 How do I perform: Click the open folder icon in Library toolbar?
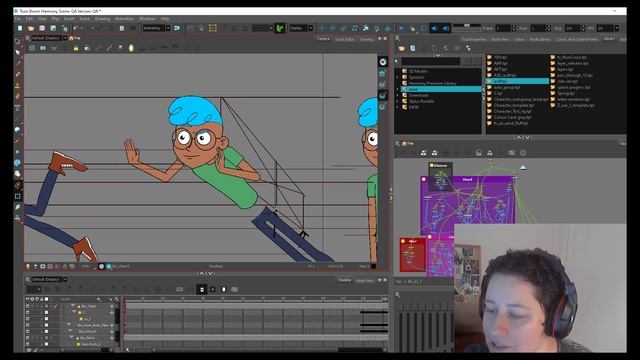pos(402,48)
